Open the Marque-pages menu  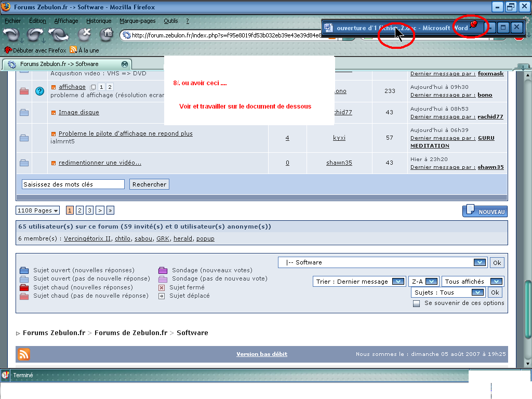point(137,21)
